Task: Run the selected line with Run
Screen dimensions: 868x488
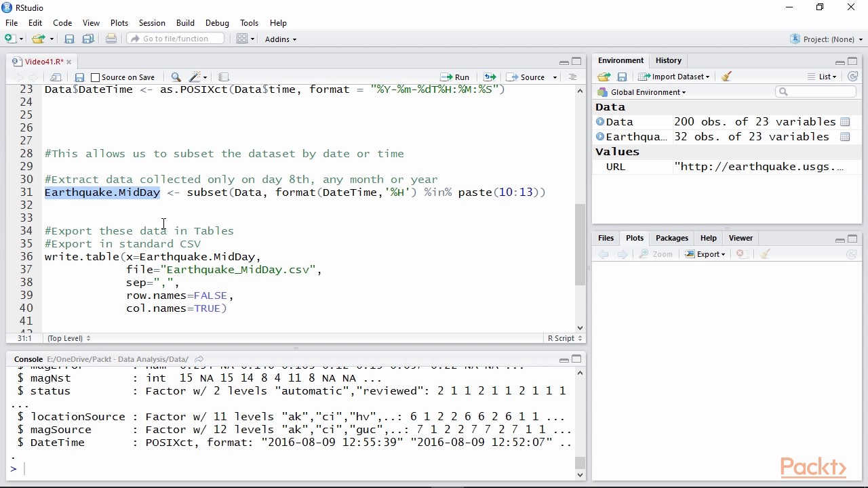Action: click(455, 77)
